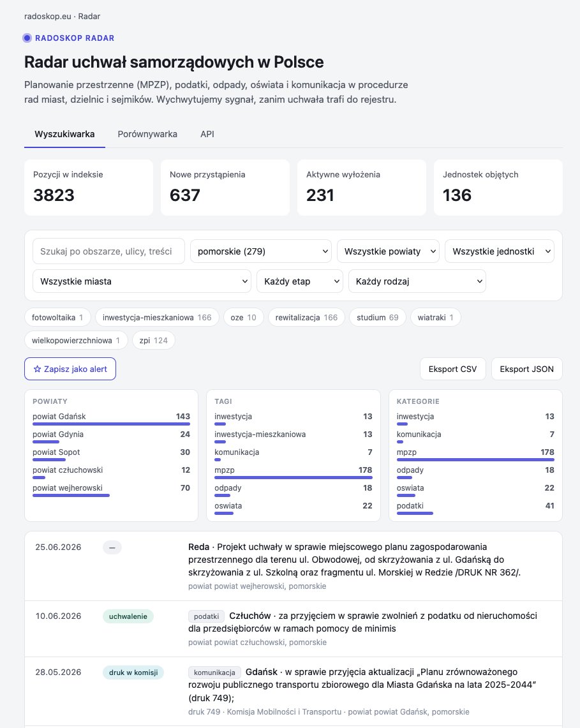Click the 'Jednostek objętych' 136 card
The image size is (580, 728).
(x=498, y=188)
